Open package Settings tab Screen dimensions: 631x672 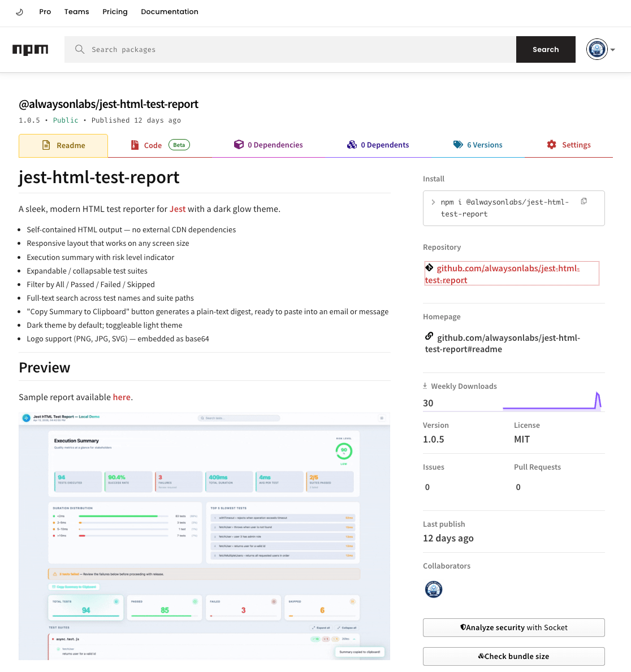click(x=569, y=145)
